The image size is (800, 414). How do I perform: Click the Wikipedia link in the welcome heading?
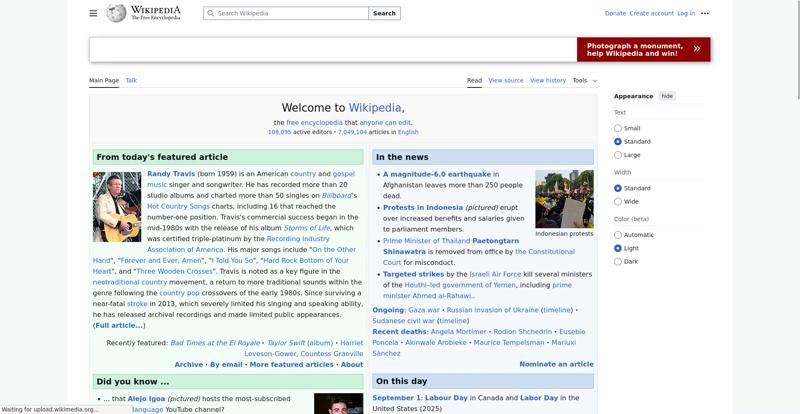coord(375,108)
